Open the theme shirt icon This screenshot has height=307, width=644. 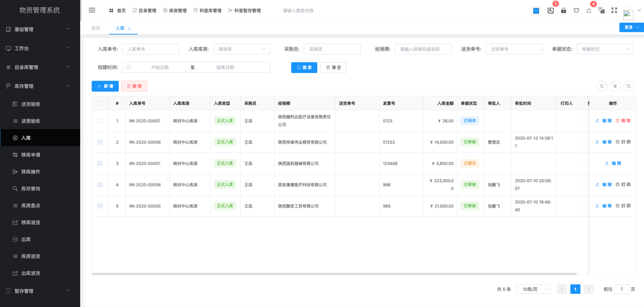click(576, 11)
